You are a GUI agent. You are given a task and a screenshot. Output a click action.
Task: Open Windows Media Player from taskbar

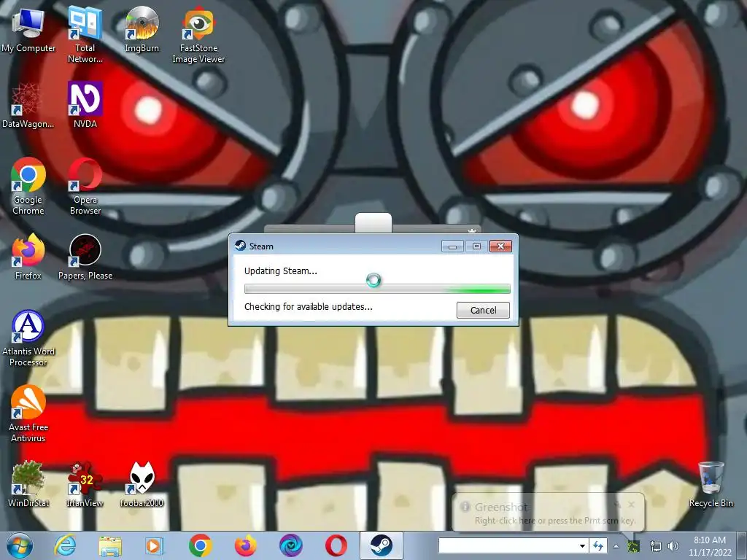pyautogui.click(x=155, y=545)
